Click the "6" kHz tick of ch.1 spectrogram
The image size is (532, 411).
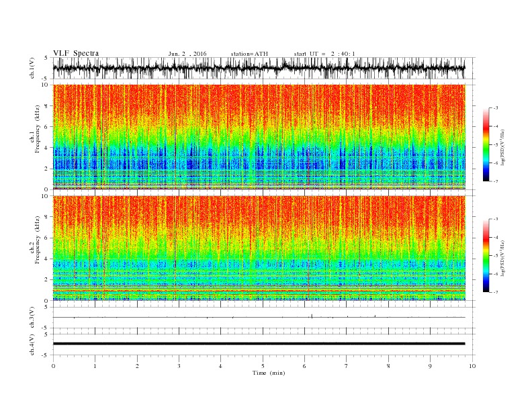pos(46,127)
